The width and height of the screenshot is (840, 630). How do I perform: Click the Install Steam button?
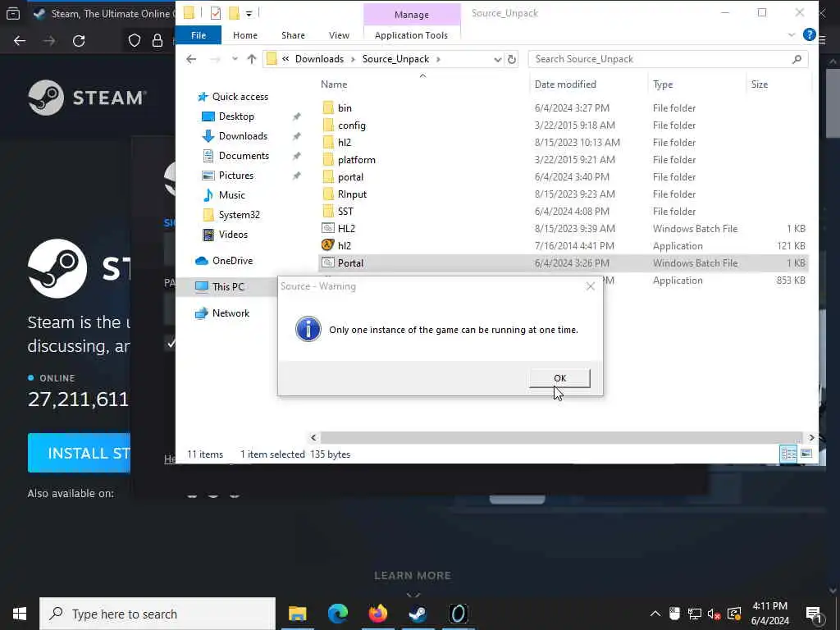(x=80, y=453)
